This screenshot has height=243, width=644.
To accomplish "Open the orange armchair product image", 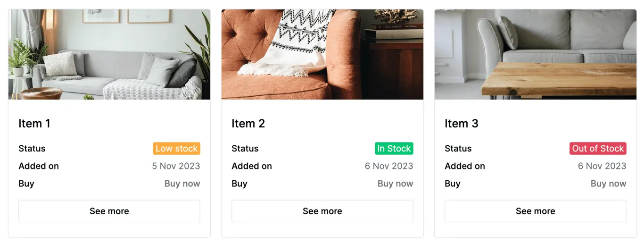I will (x=322, y=54).
